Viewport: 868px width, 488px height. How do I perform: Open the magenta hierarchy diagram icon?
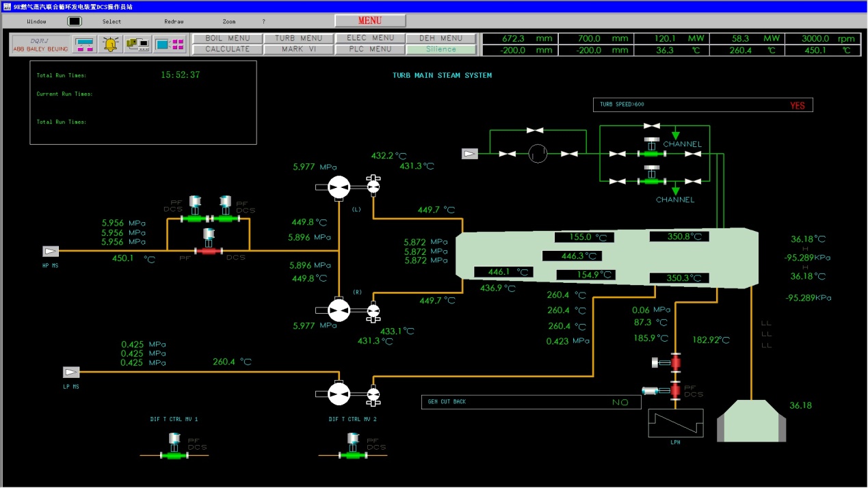click(x=85, y=44)
